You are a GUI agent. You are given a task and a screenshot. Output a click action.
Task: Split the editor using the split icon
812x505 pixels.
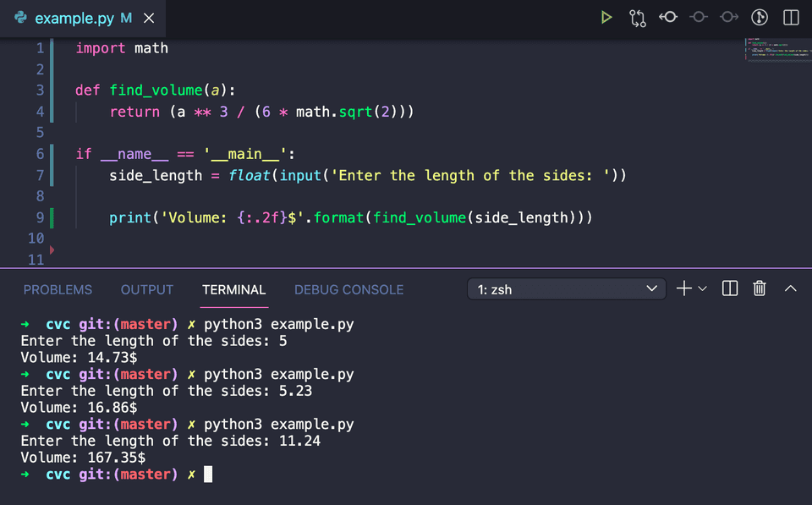790,17
